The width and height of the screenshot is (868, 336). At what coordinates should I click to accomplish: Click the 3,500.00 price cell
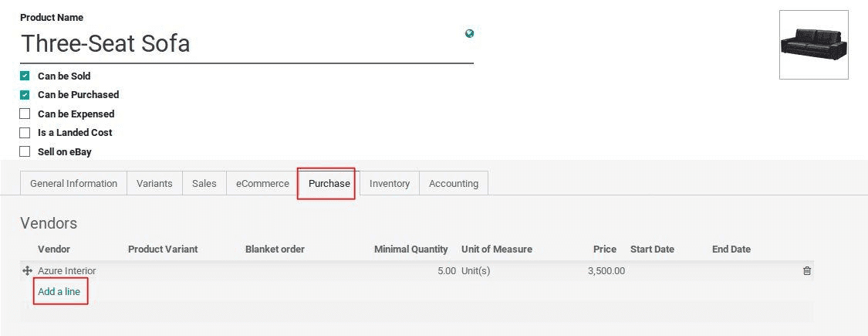click(x=606, y=271)
